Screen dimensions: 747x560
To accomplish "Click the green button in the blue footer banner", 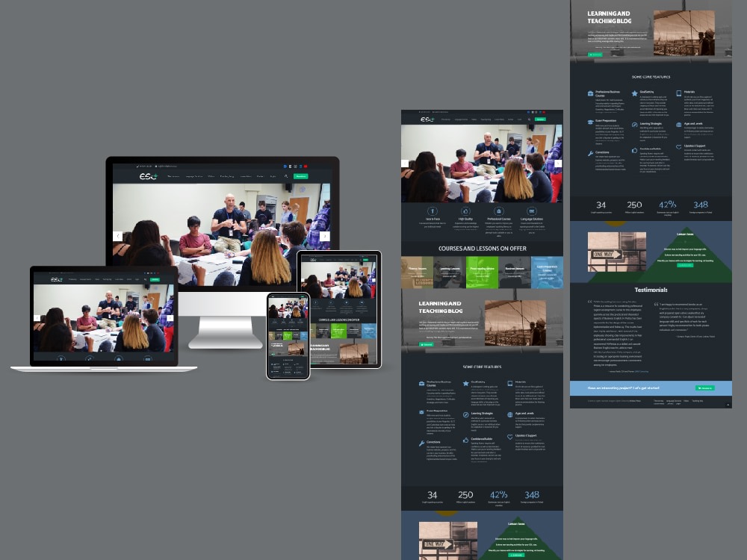I will click(x=704, y=388).
